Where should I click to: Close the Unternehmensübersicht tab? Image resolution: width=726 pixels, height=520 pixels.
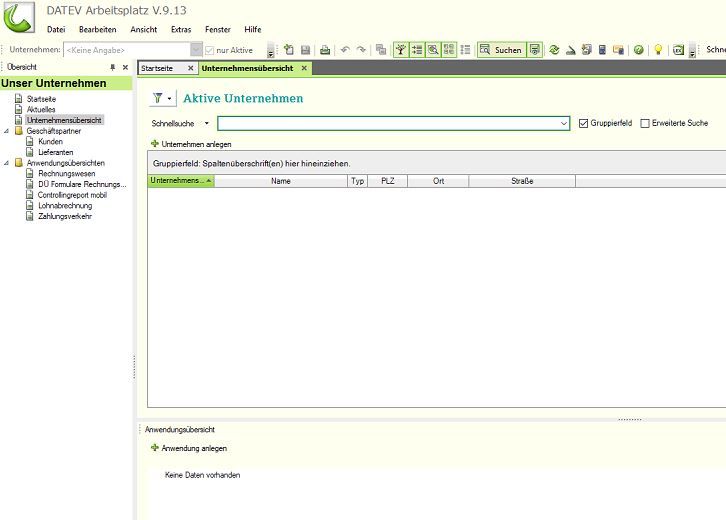click(304, 68)
